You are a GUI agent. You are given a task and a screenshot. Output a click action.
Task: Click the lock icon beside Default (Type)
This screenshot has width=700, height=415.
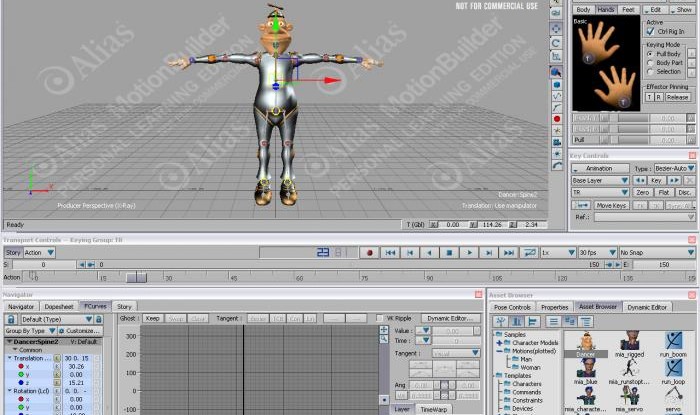coord(11,319)
